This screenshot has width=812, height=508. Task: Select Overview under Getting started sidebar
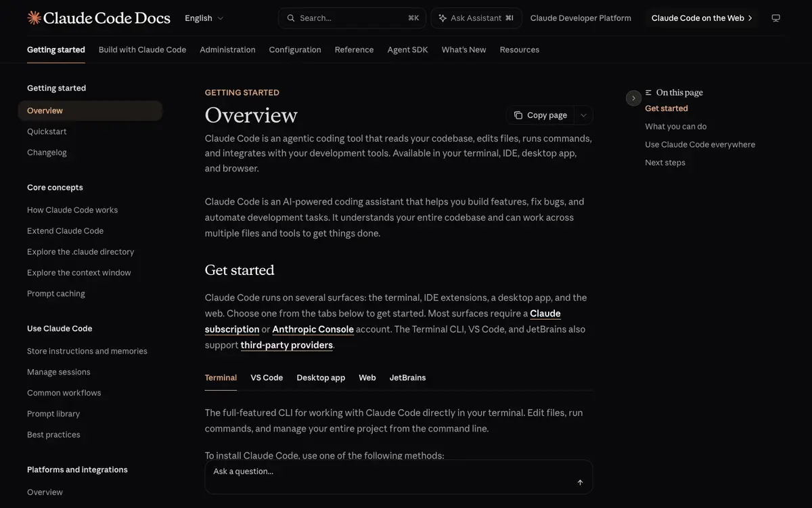(90, 110)
